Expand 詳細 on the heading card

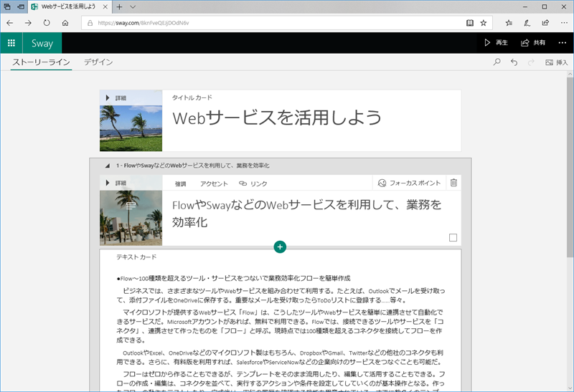click(116, 183)
